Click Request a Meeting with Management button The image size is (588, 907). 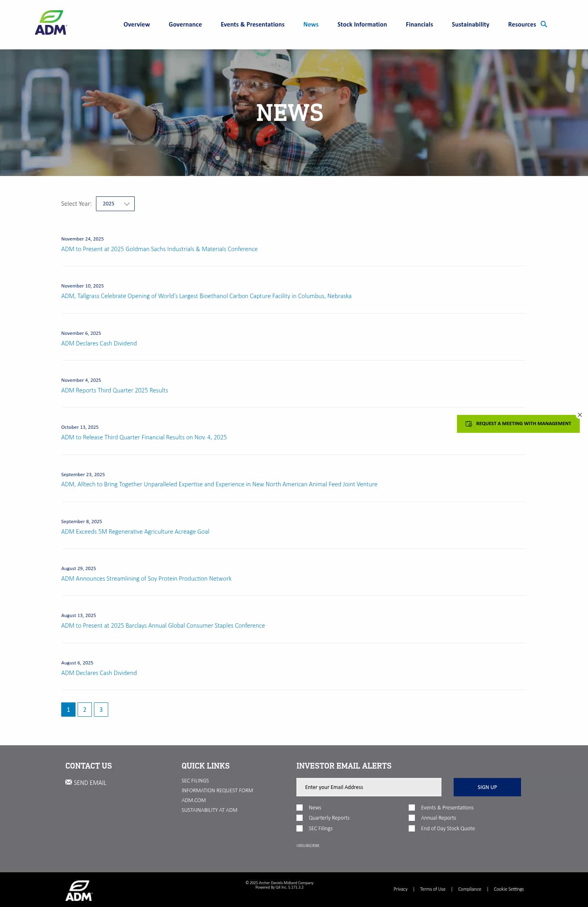pyautogui.click(x=518, y=424)
